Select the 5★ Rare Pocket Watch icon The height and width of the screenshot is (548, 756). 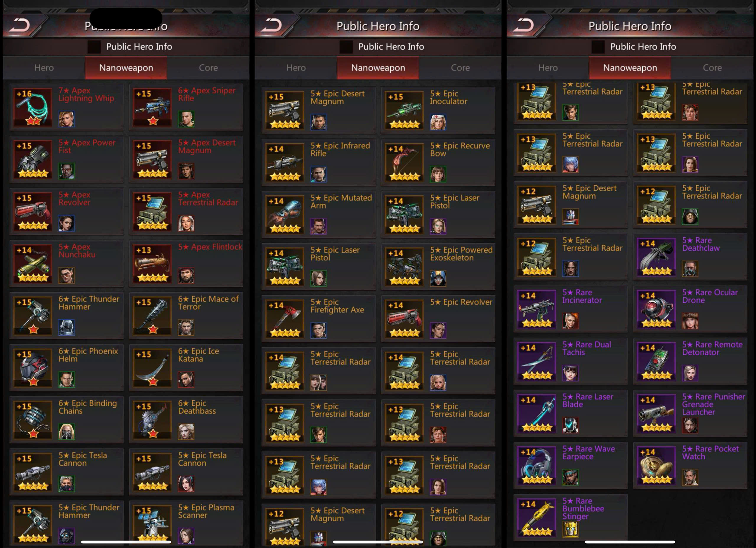[x=656, y=465]
